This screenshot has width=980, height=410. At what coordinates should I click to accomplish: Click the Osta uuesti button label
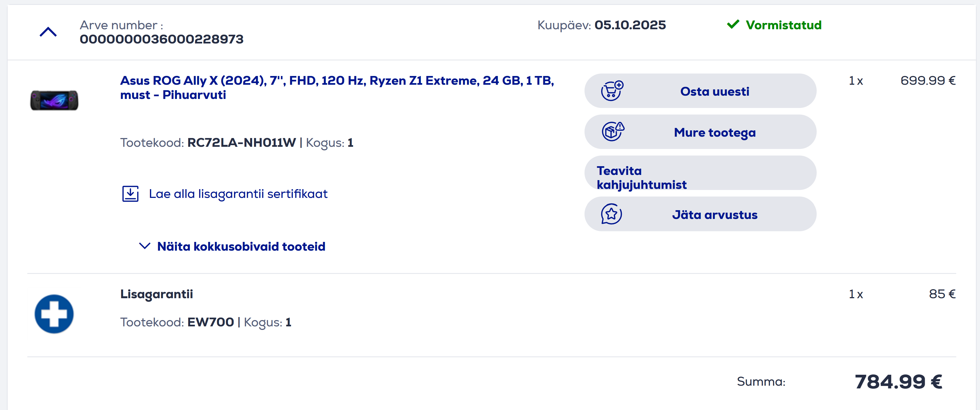(715, 91)
